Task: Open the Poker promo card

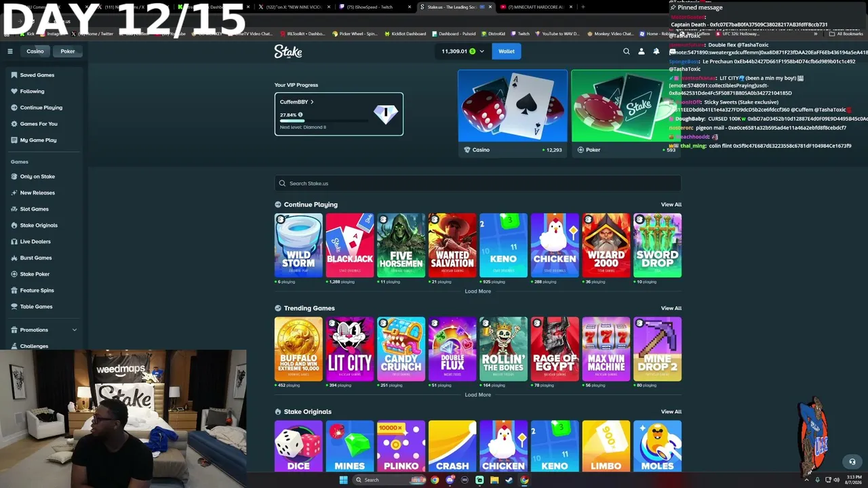Action: point(625,113)
